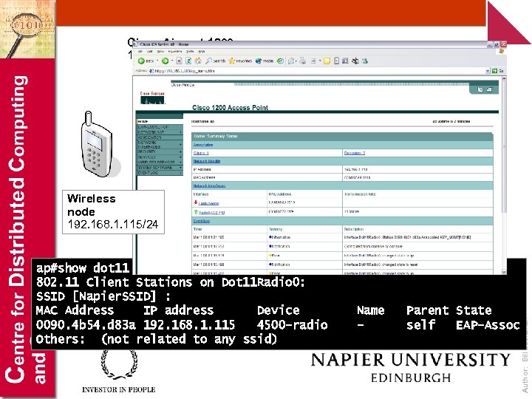Open Media in the browser toolbar

(x=265, y=61)
